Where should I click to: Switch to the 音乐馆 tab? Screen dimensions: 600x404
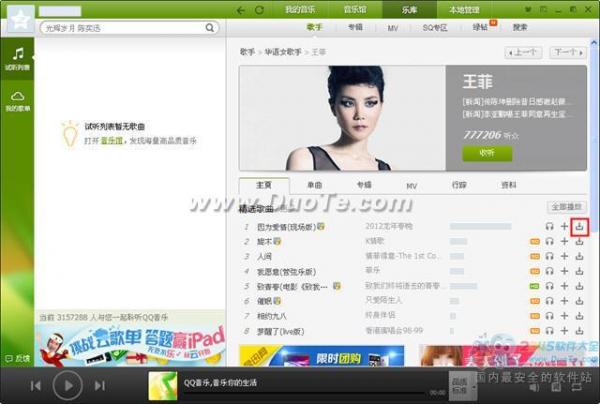pyautogui.click(x=355, y=10)
